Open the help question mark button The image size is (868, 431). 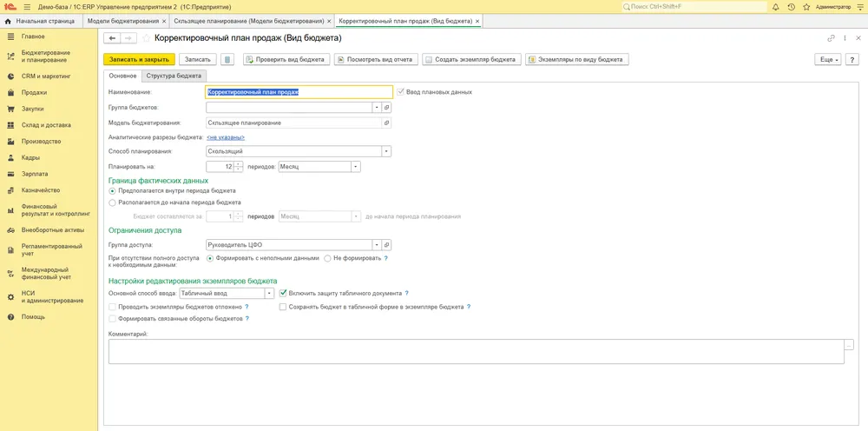[852, 59]
